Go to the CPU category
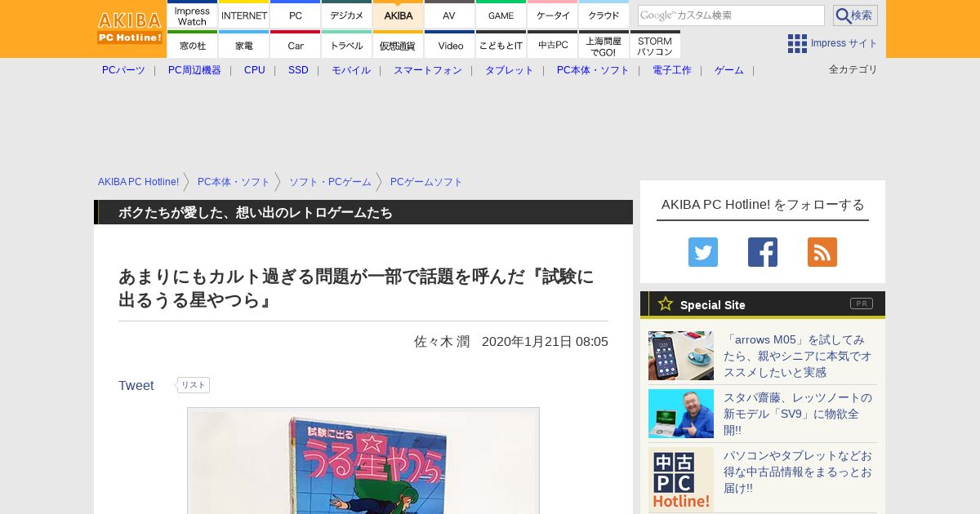 [255, 70]
